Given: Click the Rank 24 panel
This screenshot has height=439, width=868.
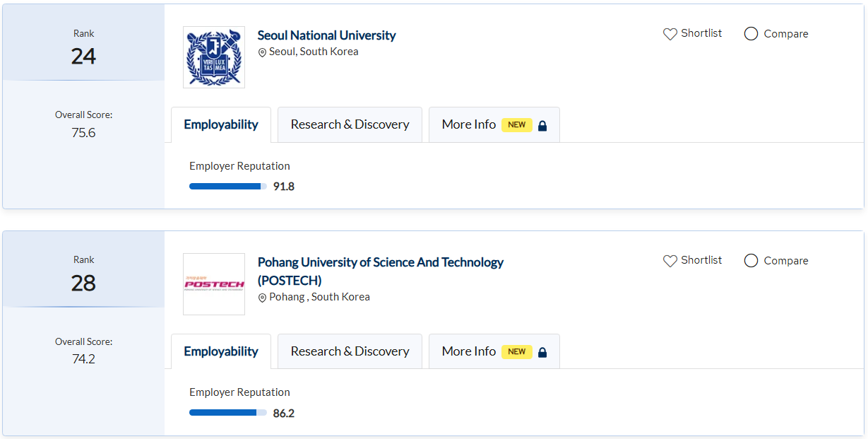Looking at the screenshot, I should (83, 47).
